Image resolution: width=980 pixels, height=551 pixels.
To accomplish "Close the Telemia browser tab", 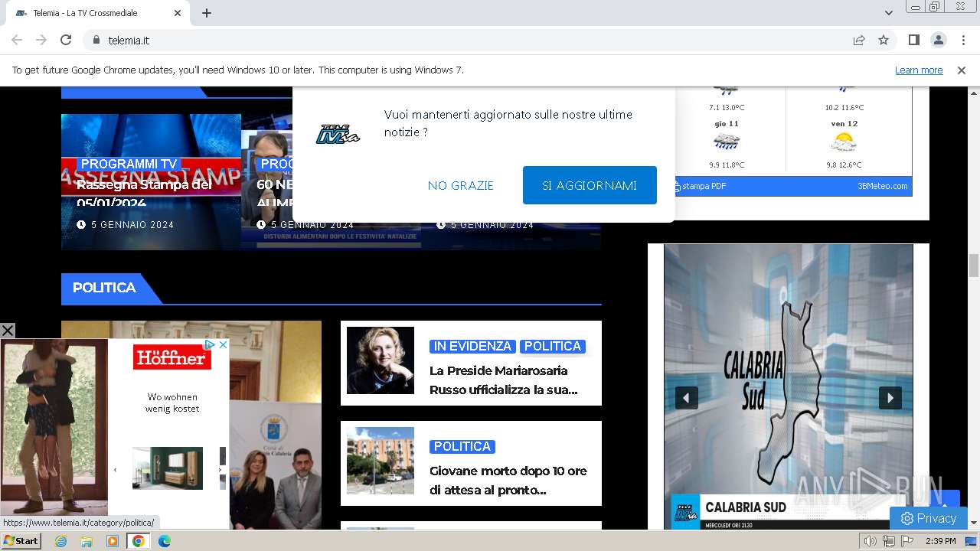I will pyautogui.click(x=178, y=13).
